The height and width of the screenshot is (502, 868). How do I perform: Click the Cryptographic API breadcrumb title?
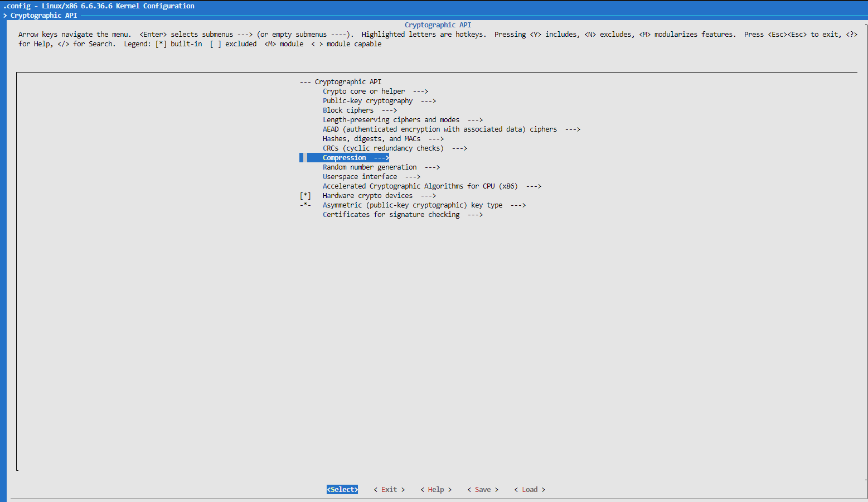(43, 16)
